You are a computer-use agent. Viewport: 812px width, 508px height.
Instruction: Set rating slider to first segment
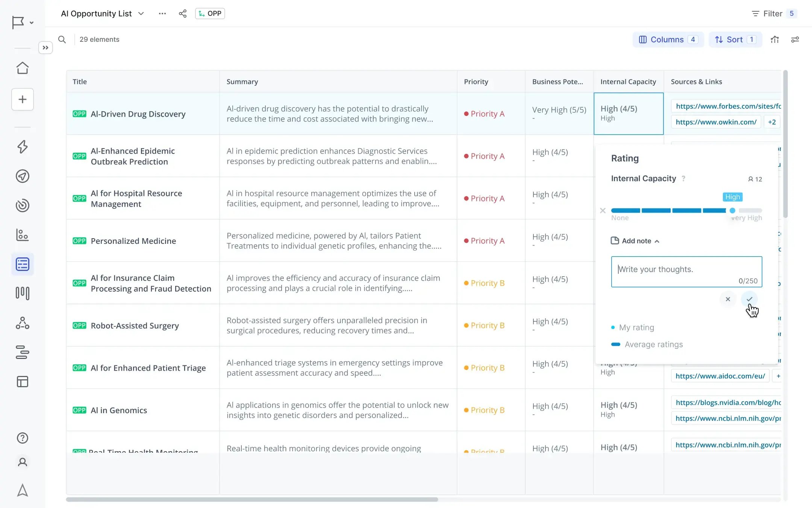coord(626,210)
